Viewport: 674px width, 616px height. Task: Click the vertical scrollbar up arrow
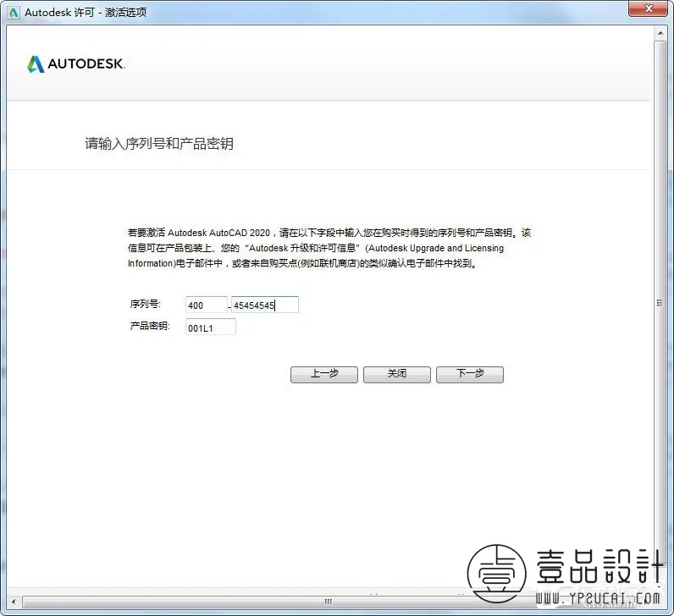(660, 33)
